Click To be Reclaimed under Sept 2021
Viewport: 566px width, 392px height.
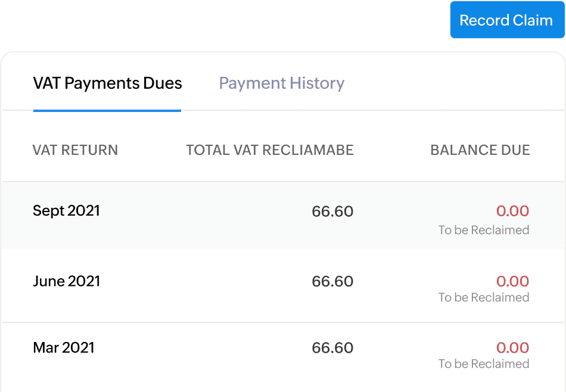point(484,230)
